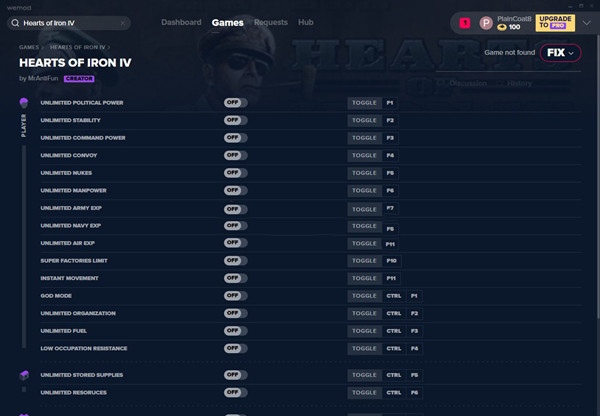600x416 pixels.
Task: Turn on Unlimited Fuel toggle
Action: (235, 331)
